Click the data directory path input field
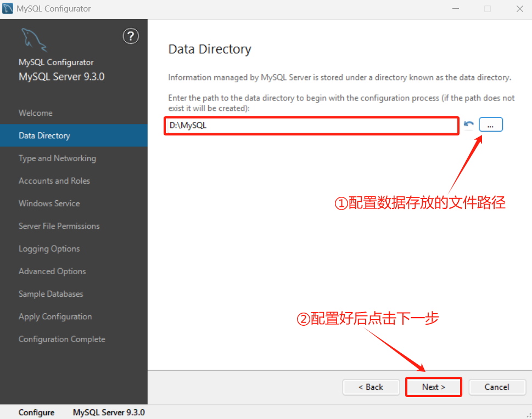 pos(312,126)
